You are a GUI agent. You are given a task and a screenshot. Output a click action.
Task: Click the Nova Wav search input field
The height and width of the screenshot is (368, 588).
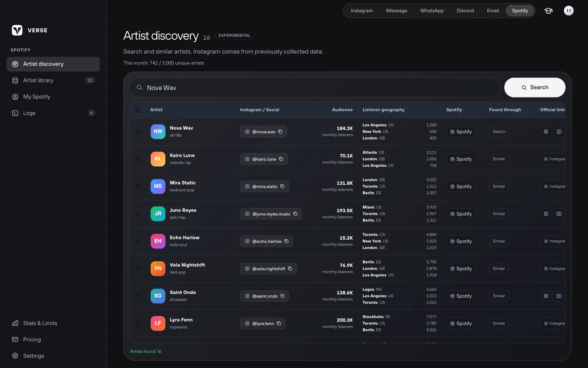tap(315, 88)
